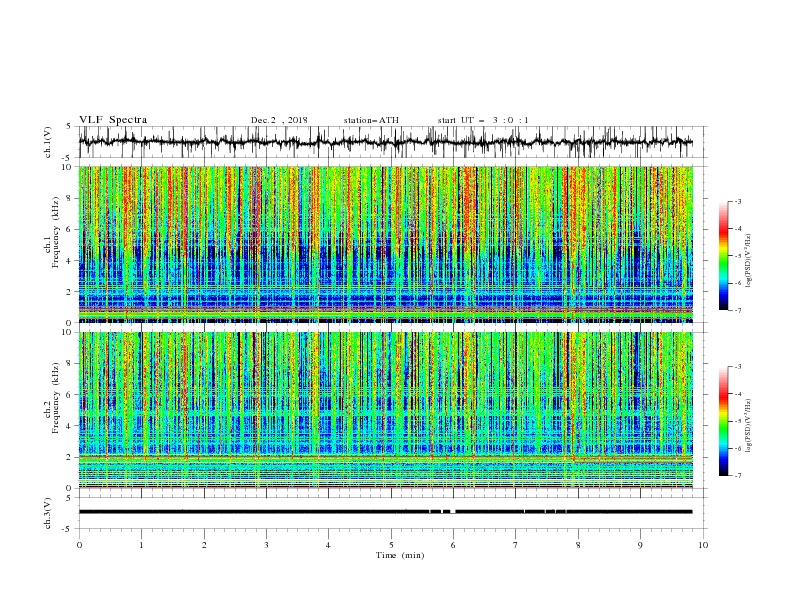Click the '-5' tick on ch.2 color bar

738,421
